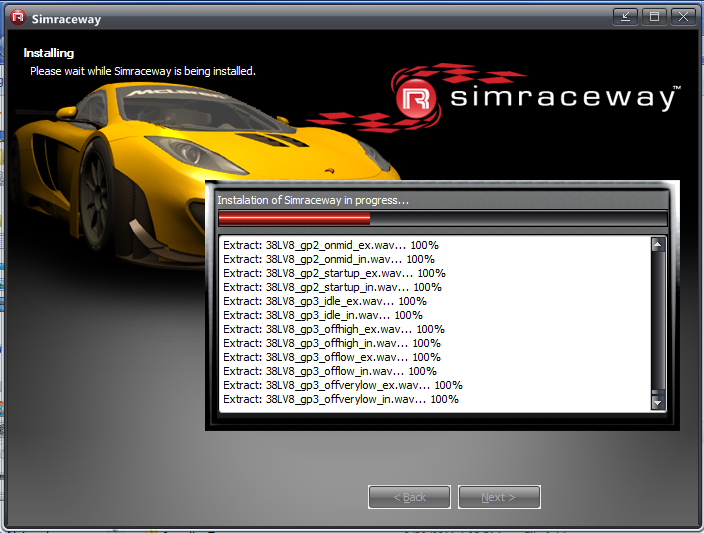Select log line 38LV8_gp3_offverylow_in.wav
Viewport: 704px width, 533px height.
[x=341, y=399]
